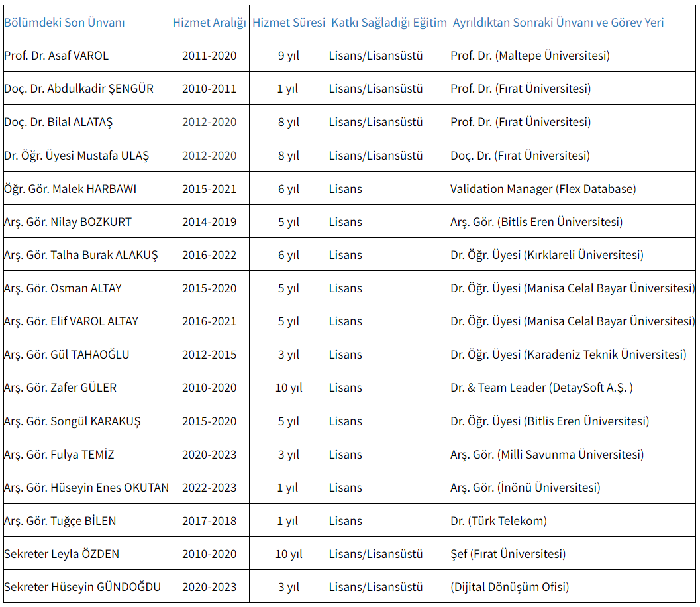
Task: Click the '2010-2011' service range cell
Action: click(209, 89)
